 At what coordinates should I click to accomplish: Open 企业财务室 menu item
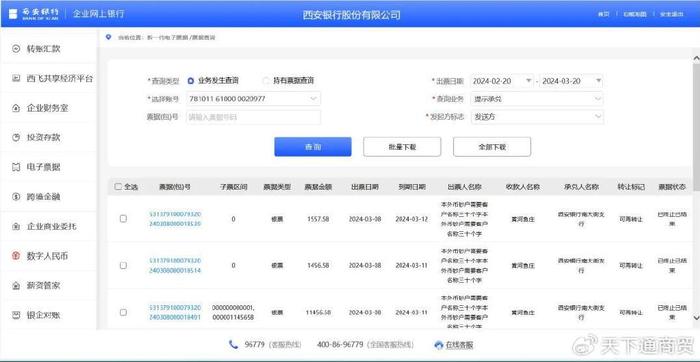point(48,108)
